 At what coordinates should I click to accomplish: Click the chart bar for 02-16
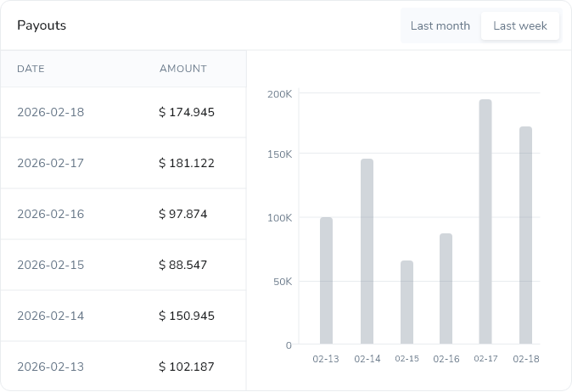[x=446, y=288]
